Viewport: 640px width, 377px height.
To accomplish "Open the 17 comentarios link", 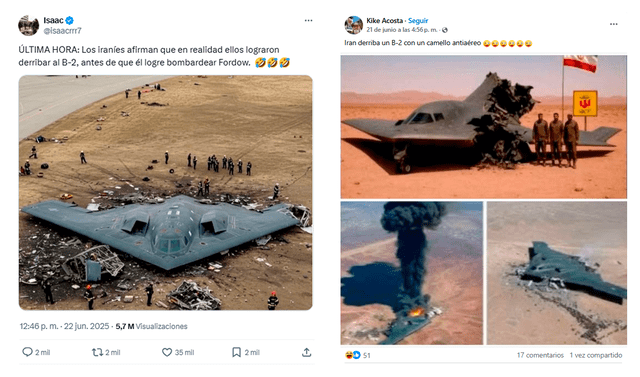I will [540, 355].
